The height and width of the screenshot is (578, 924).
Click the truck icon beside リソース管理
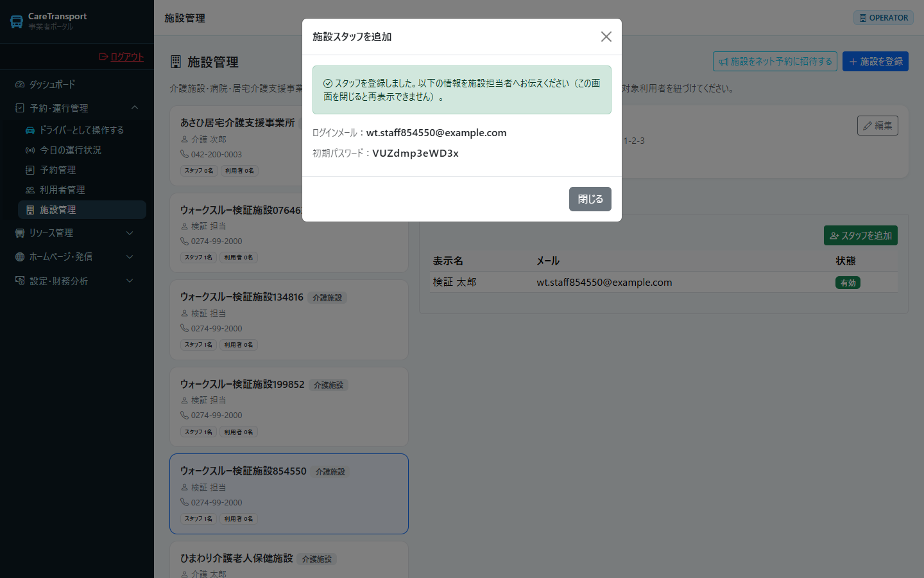point(20,232)
